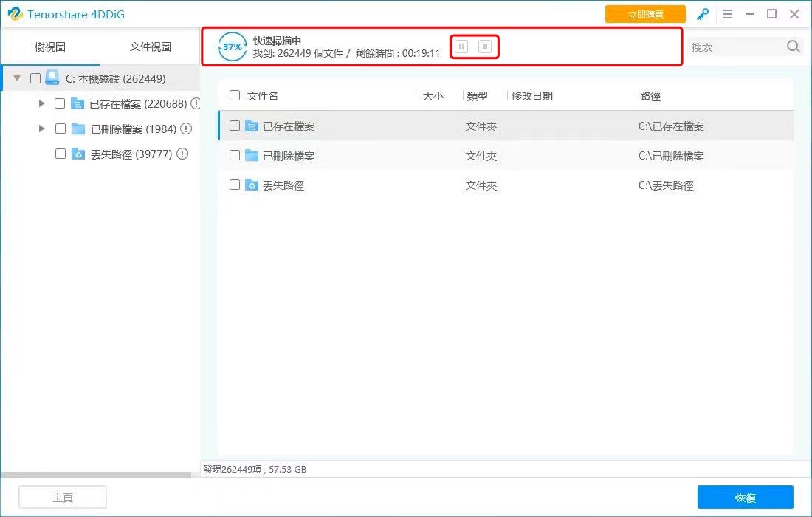
Task: Click the 已刪除檔案 folder icon in the tree
Action: pyautogui.click(x=78, y=129)
